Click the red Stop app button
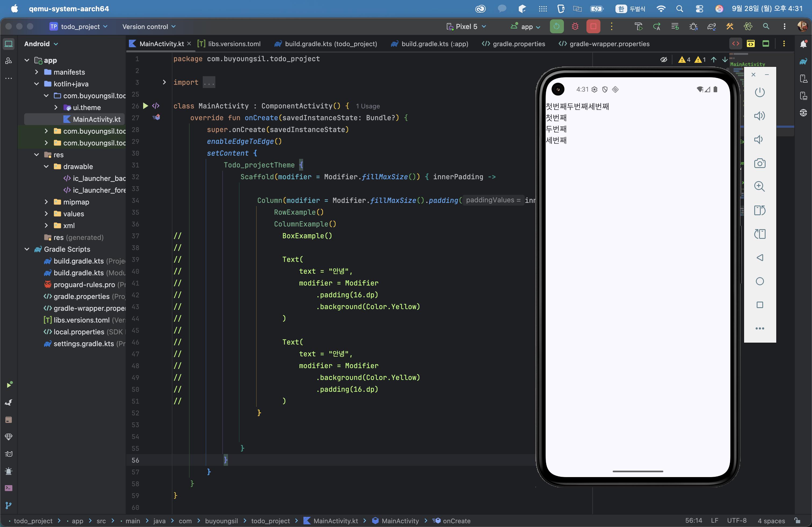812x527 pixels. (x=593, y=27)
